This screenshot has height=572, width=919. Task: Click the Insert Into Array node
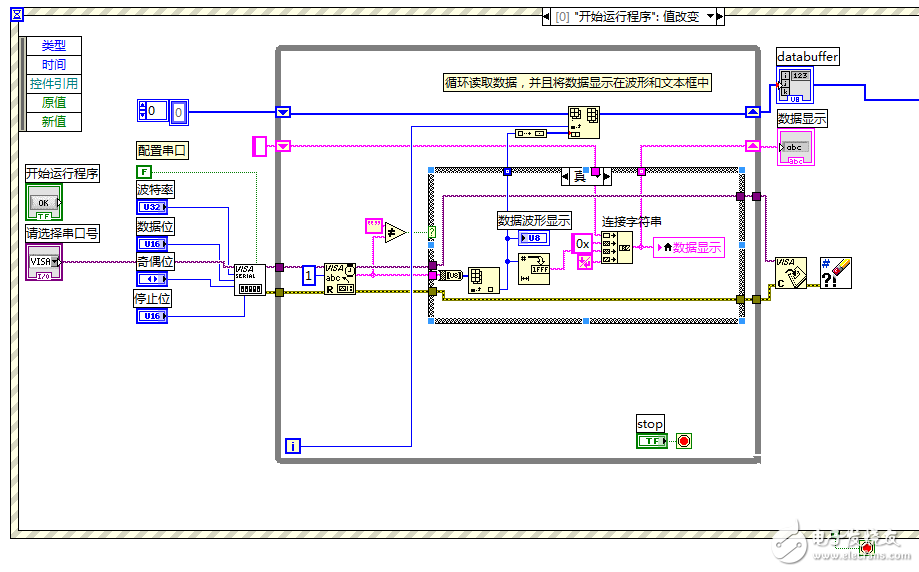pyautogui.click(x=584, y=122)
